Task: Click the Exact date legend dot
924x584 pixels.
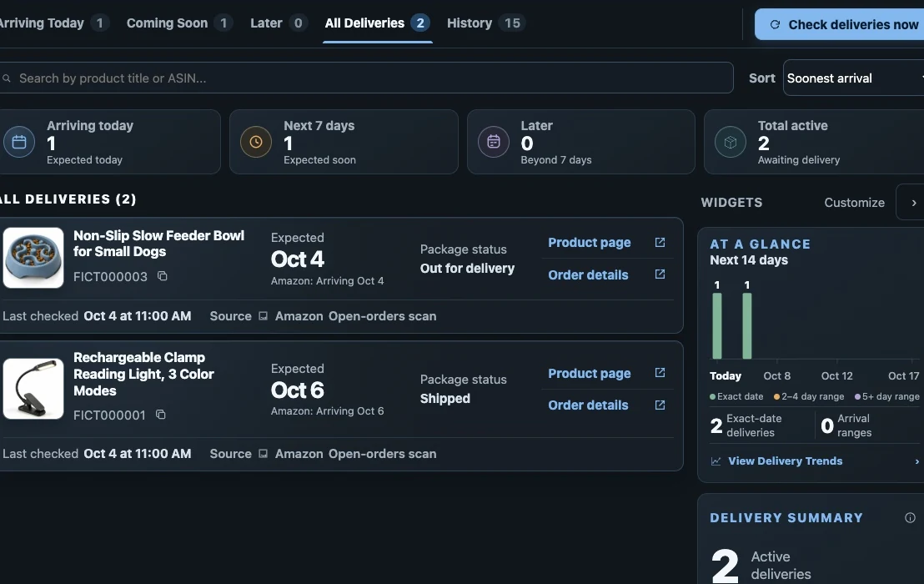Action: 713,396
